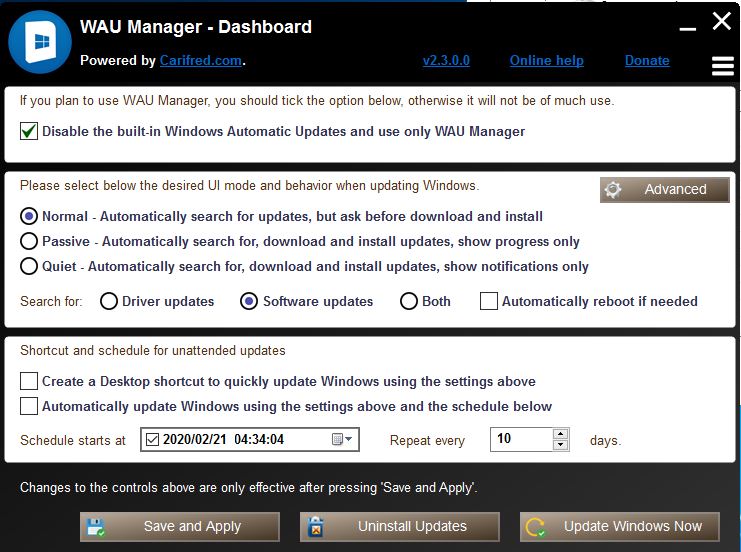Open Online help link

click(x=546, y=61)
